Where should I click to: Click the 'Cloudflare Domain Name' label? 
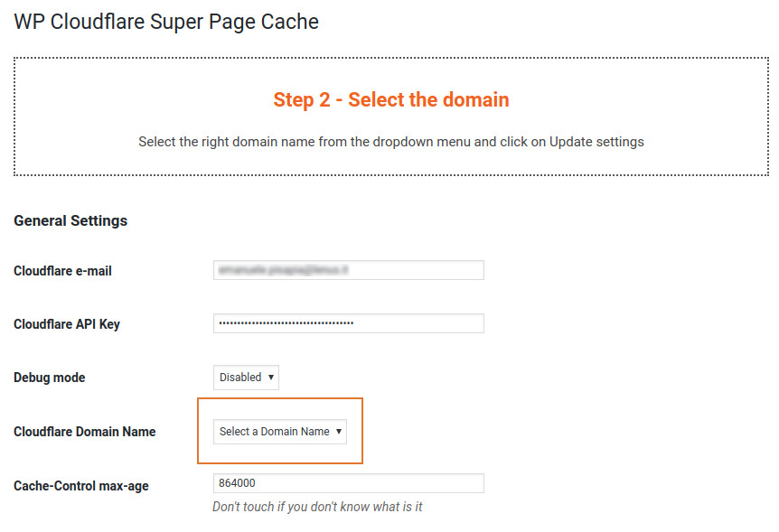(x=84, y=432)
